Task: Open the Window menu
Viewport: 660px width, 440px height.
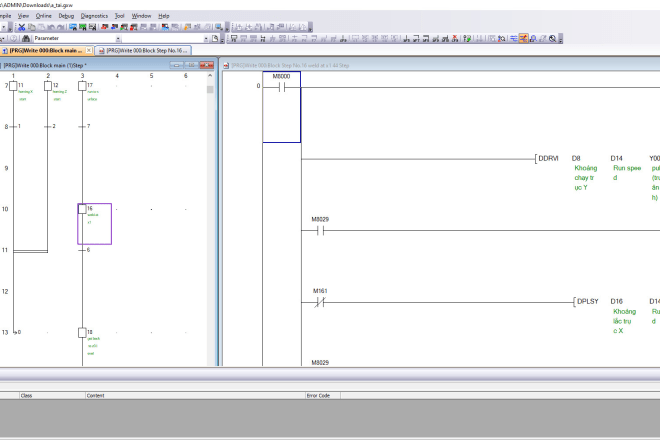Action: (141, 16)
